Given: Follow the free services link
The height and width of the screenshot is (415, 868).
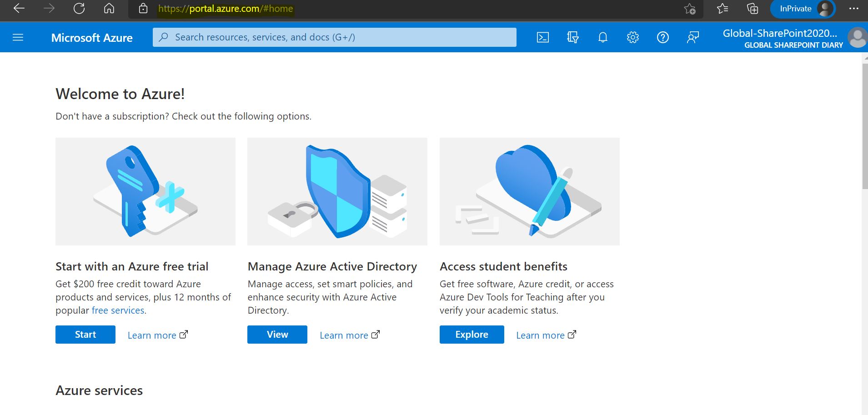Looking at the screenshot, I should (118, 310).
